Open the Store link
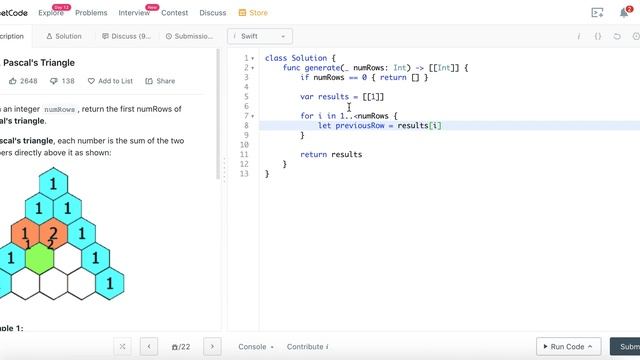The image size is (640, 360). tap(258, 13)
